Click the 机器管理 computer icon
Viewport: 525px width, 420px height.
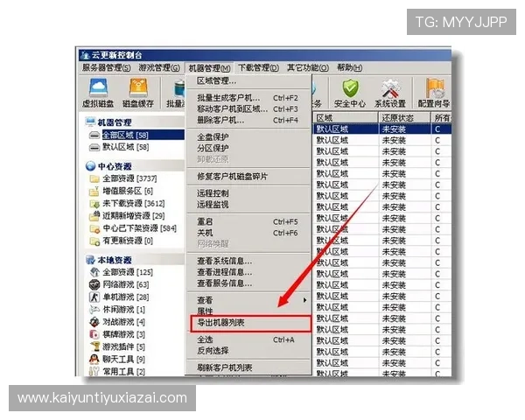point(90,122)
